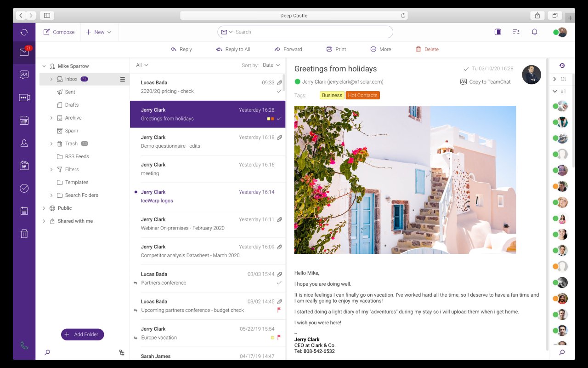Delete the selected email
This screenshot has height=368, width=588.
pos(427,49)
